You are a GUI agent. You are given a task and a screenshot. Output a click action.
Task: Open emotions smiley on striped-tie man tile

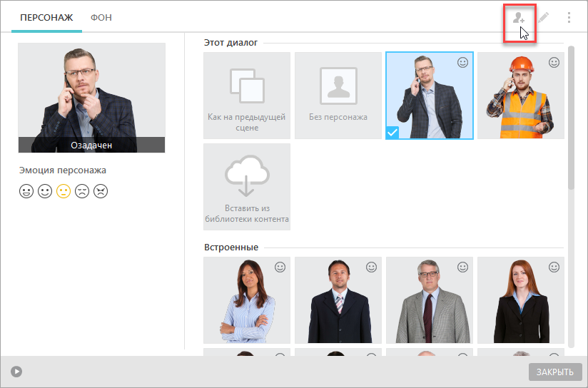pos(372,267)
